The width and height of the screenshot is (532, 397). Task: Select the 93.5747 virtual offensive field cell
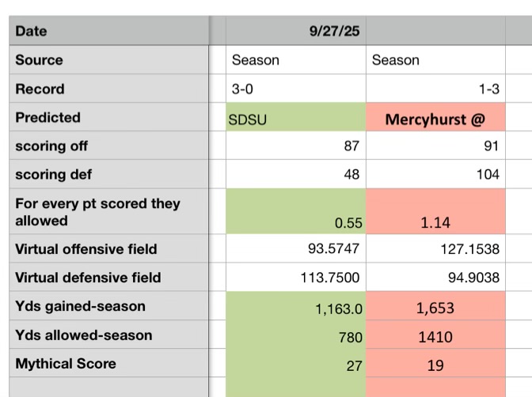pos(297,249)
